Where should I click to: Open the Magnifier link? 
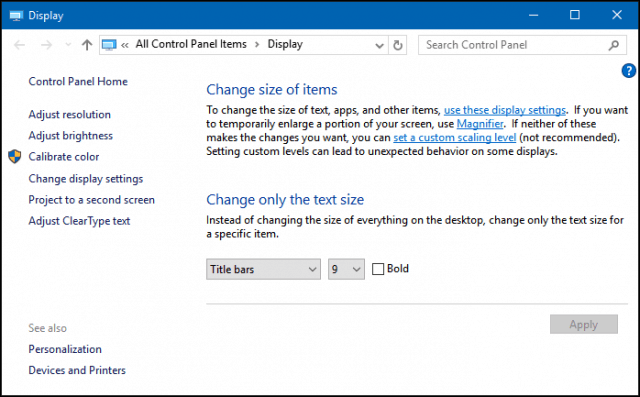[x=480, y=124]
